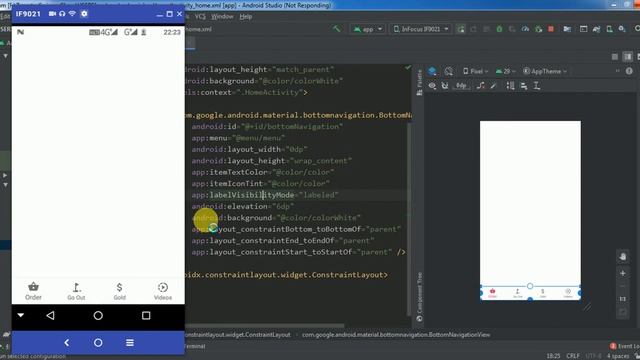Click the Sync Project with Gradle icon
Viewport: 640px width, 360px height.
pos(596,29)
